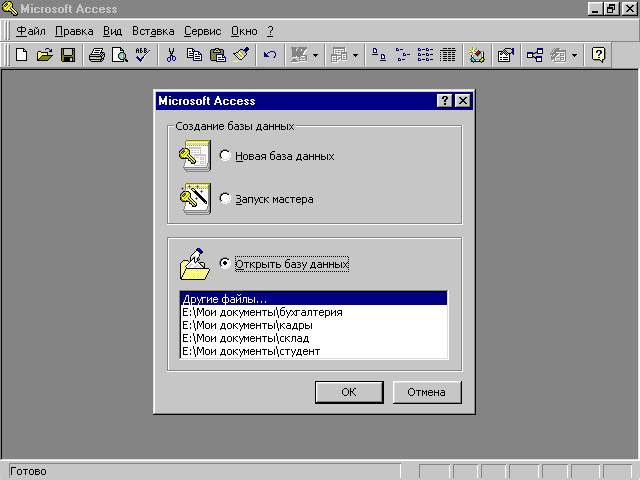640x480 pixels.
Task: Open the 'Файл' menu
Action: pyautogui.click(x=31, y=31)
